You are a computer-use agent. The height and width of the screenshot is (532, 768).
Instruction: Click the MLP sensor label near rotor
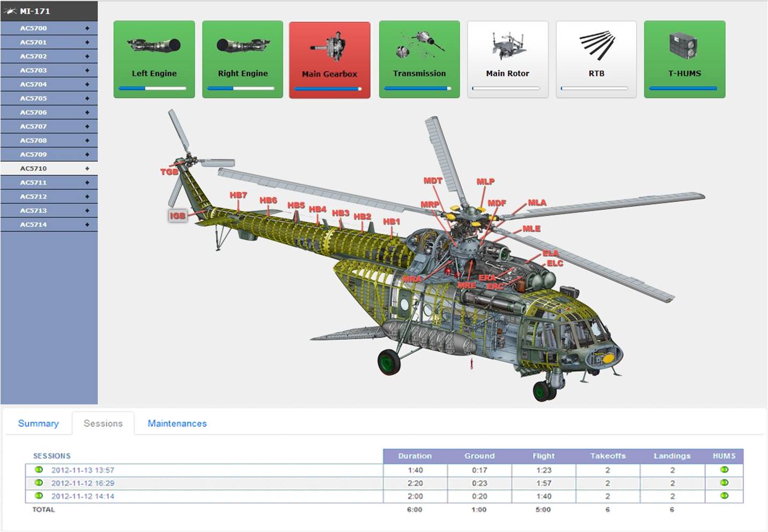pos(485,182)
